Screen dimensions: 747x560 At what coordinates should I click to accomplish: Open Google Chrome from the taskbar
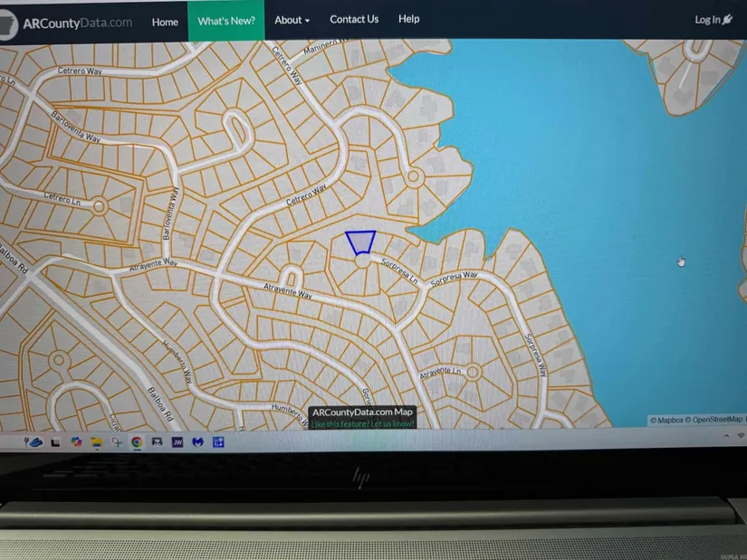pyautogui.click(x=137, y=442)
